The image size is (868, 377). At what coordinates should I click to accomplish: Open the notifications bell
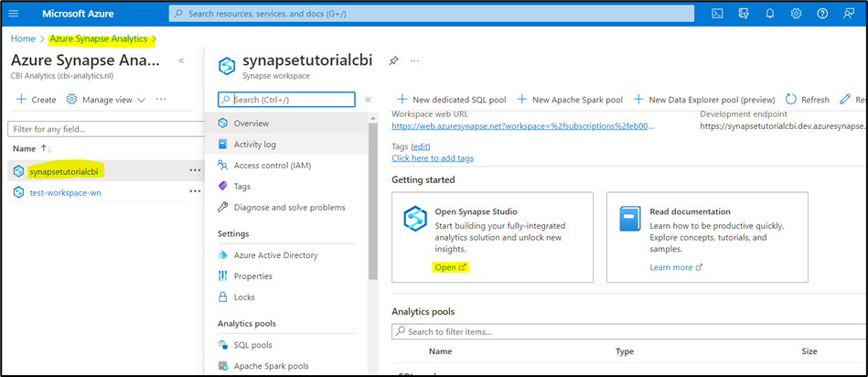(x=769, y=14)
